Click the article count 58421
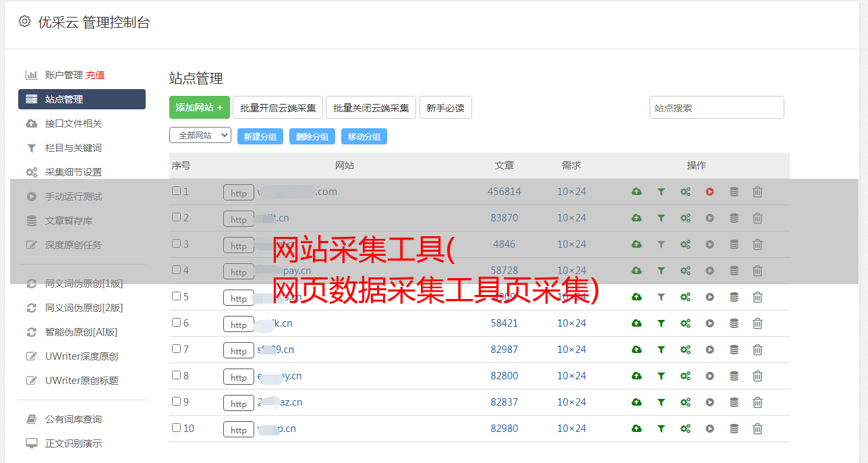Screen dimensions: 868x463 coord(504,323)
